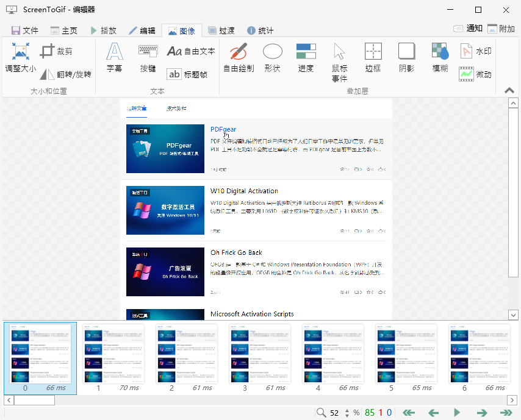This screenshot has width=521, height=420.
Task: Add a 标题帧 title frame
Action: point(187,74)
